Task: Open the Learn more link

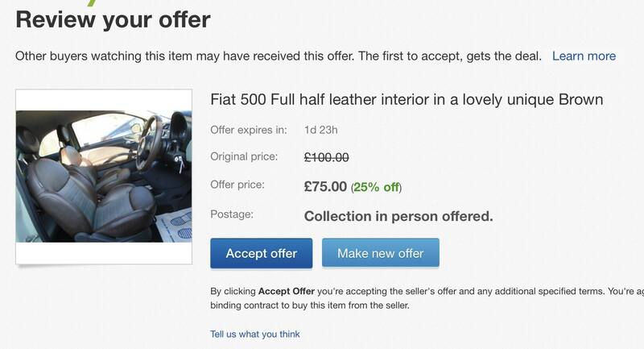Action: point(584,56)
